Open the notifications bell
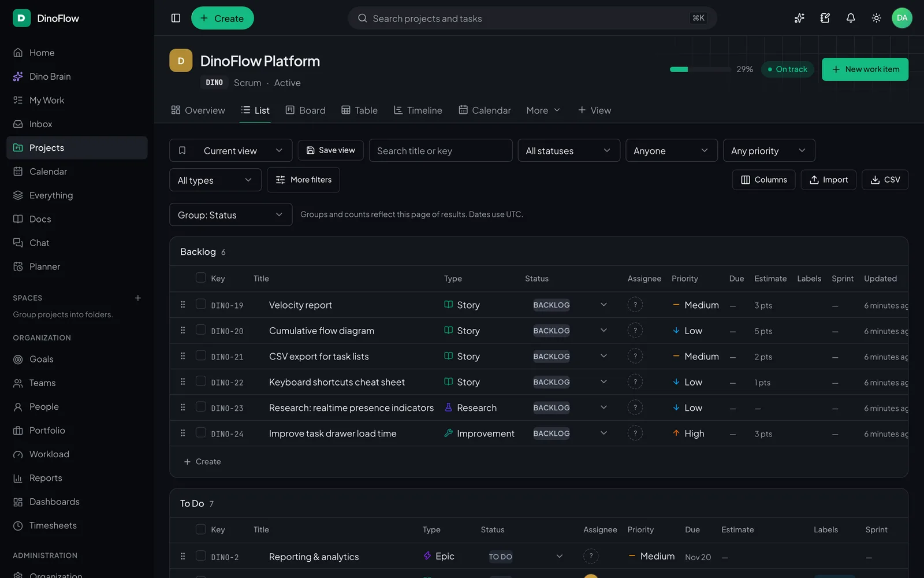Screen dimensions: 924x578 tap(851, 18)
